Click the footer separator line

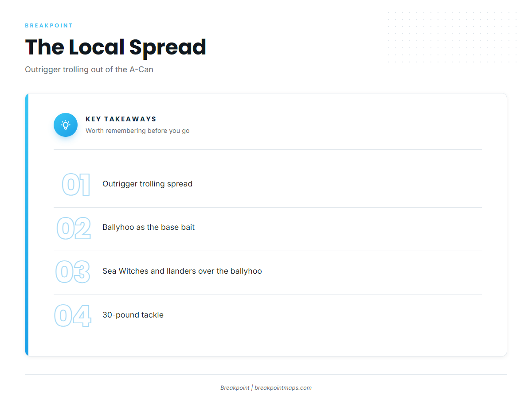click(x=266, y=375)
